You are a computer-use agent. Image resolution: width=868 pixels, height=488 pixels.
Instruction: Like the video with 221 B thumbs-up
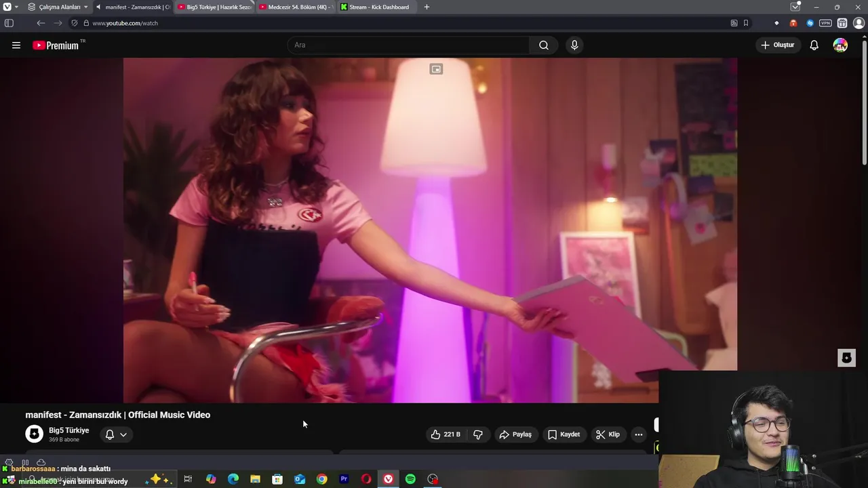point(446,434)
